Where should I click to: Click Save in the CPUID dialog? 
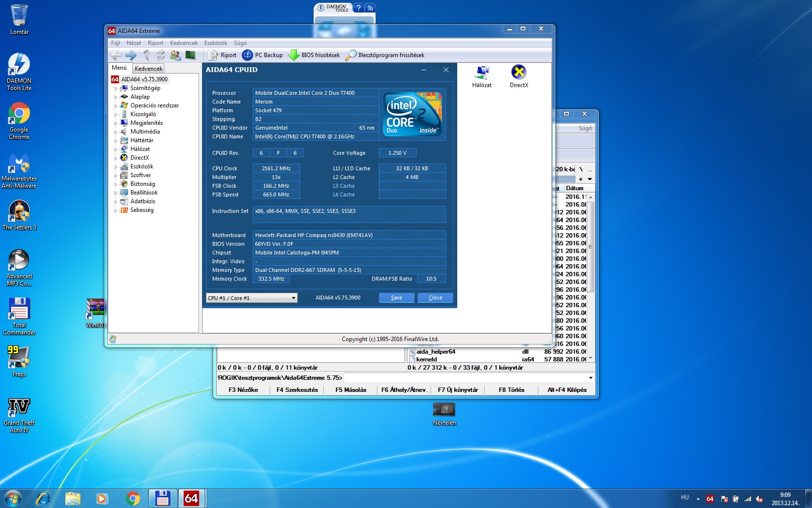(396, 298)
